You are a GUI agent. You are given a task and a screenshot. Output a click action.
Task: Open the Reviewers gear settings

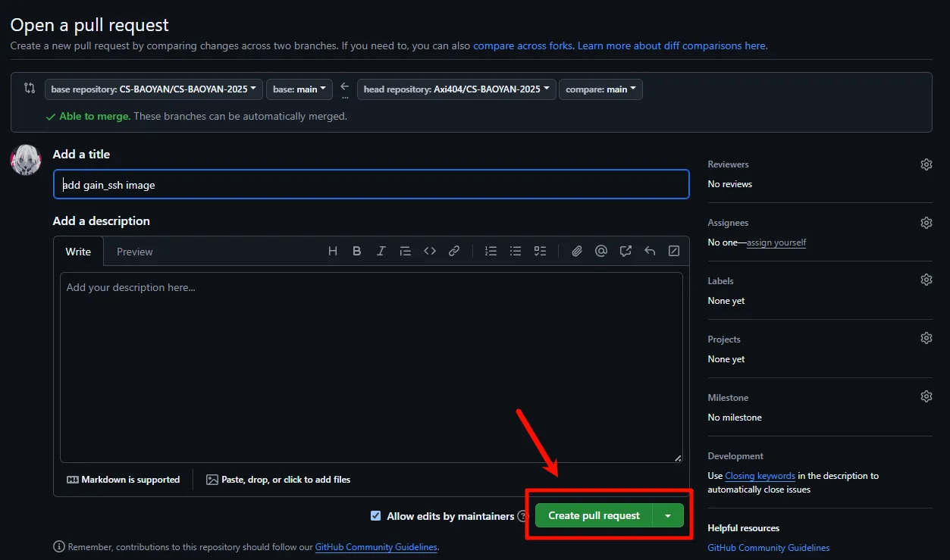(926, 164)
